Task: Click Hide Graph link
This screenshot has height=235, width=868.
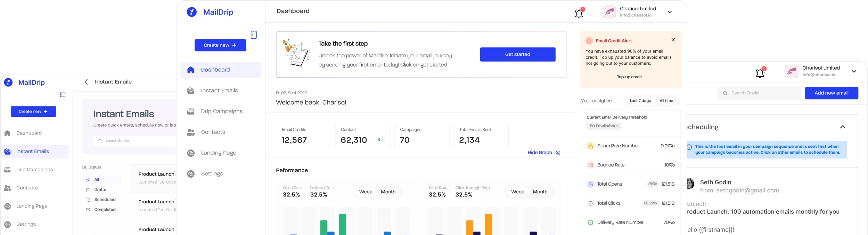Action: coord(540,153)
